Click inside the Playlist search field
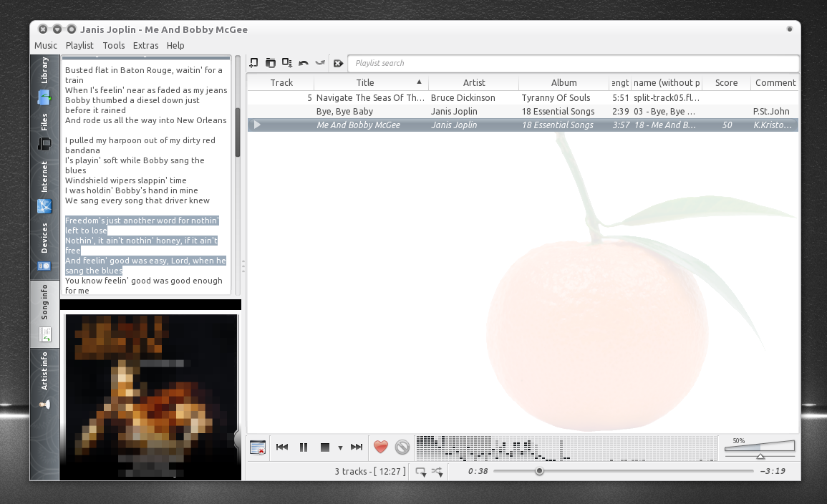Image resolution: width=827 pixels, height=504 pixels. tap(574, 63)
